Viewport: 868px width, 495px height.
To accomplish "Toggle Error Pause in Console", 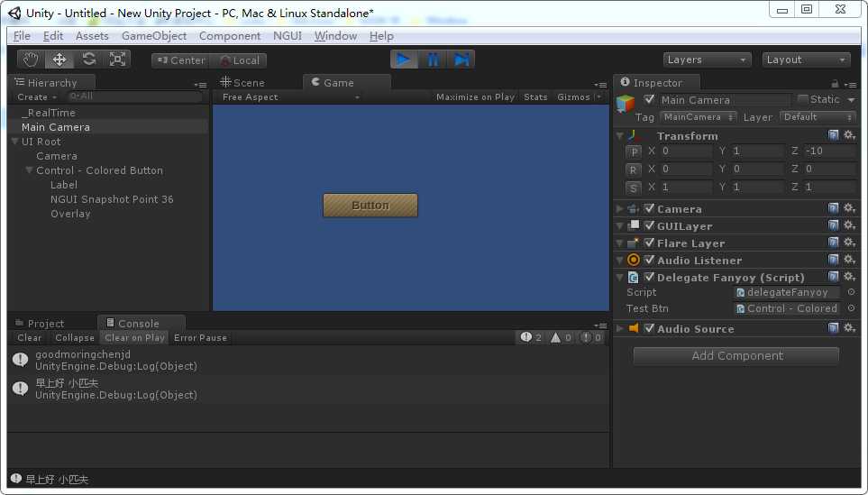I will pos(200,338).
